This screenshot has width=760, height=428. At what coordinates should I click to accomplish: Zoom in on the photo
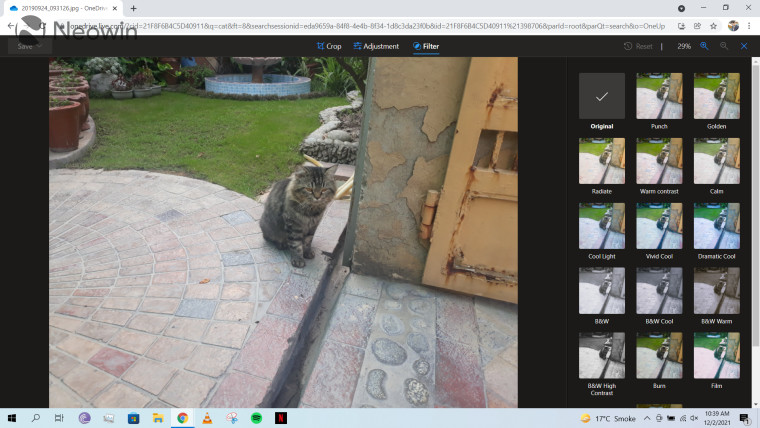tap(704, 46)
